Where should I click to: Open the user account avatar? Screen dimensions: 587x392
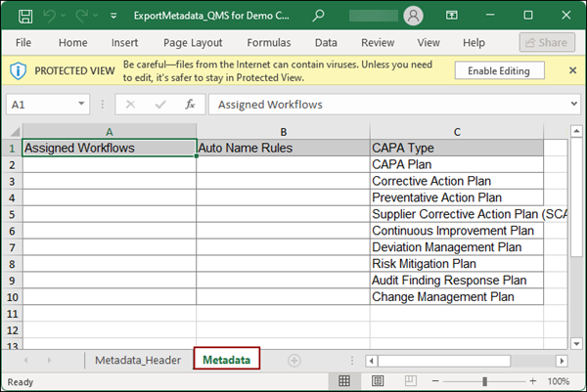(x=413, y=17)
